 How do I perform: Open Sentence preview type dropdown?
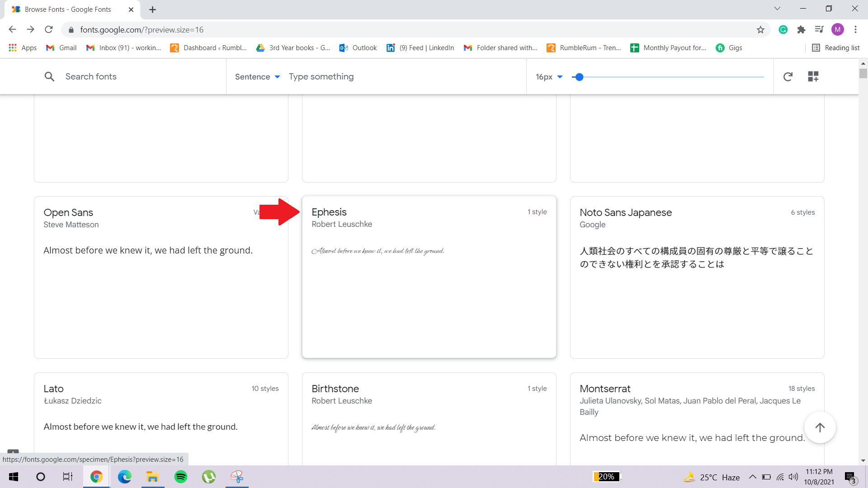click(257, 77)
